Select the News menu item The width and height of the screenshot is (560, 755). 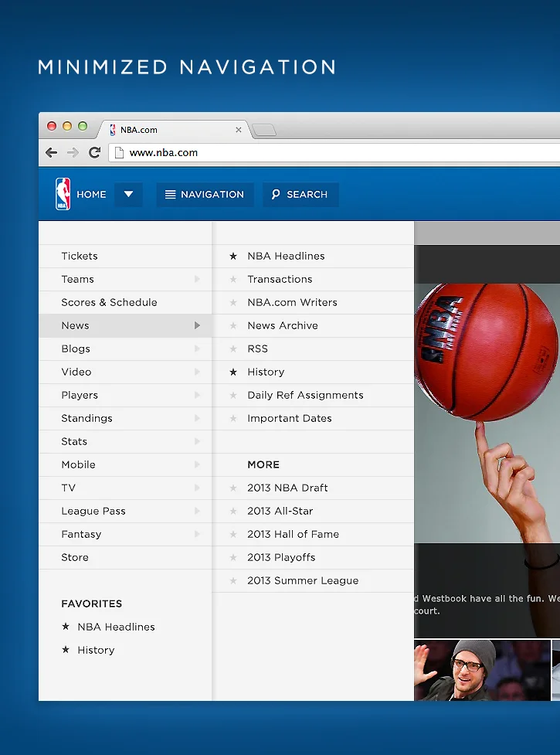coord(125,325)
